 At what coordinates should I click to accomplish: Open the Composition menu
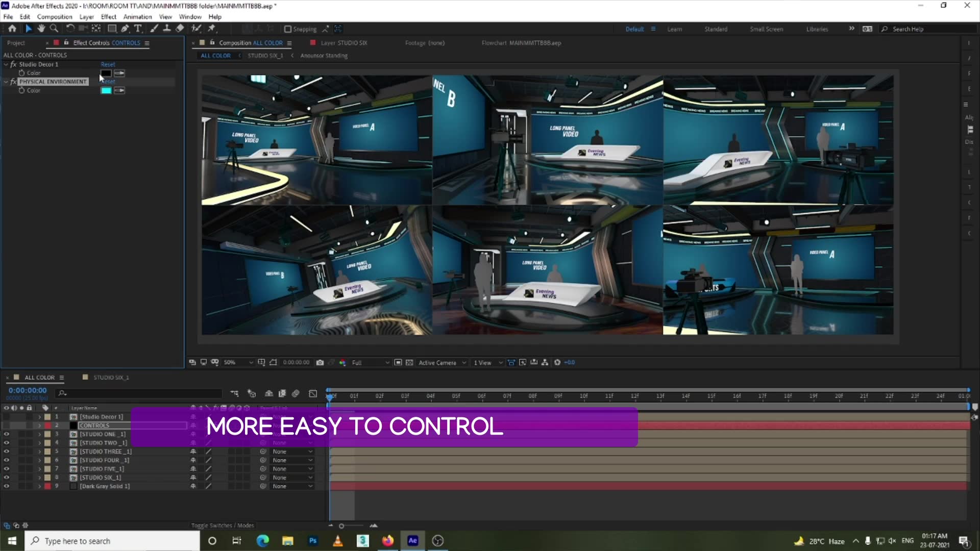[x=55, y=17]
